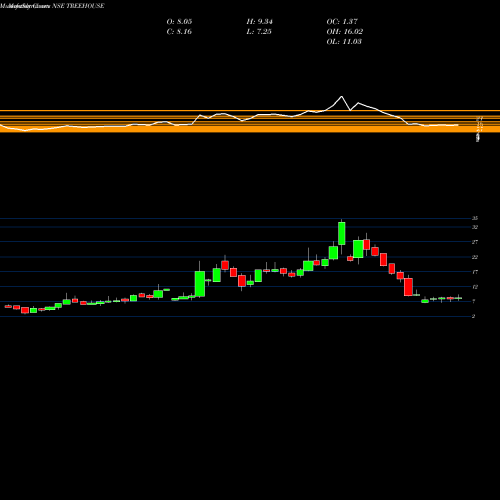Click the 'OL: 11.03' reading

click(x=344, y=42)
